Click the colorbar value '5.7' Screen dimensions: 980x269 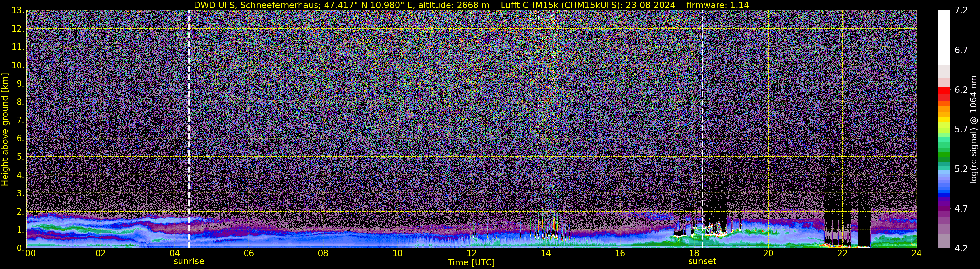click(x=961, y=129)
